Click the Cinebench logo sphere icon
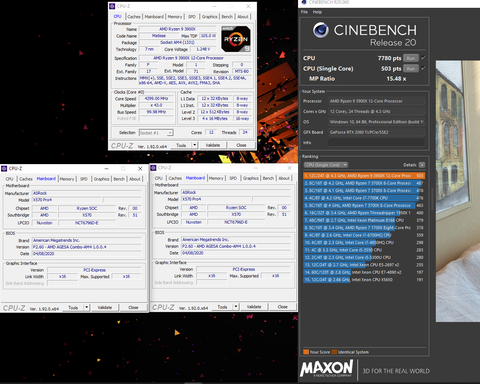This screenshot has height=384, width=480. [x=321, y=30]
